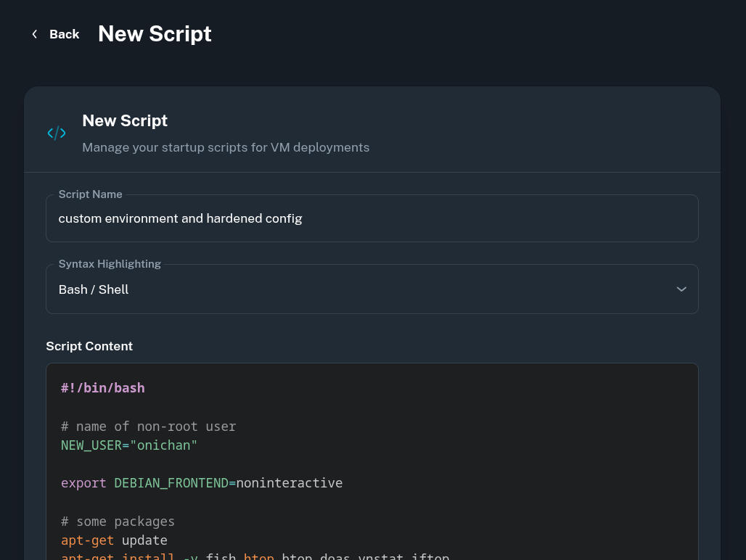Click the code brackets icon
Screen dimensions: 746x560
[x=57, y=133]
